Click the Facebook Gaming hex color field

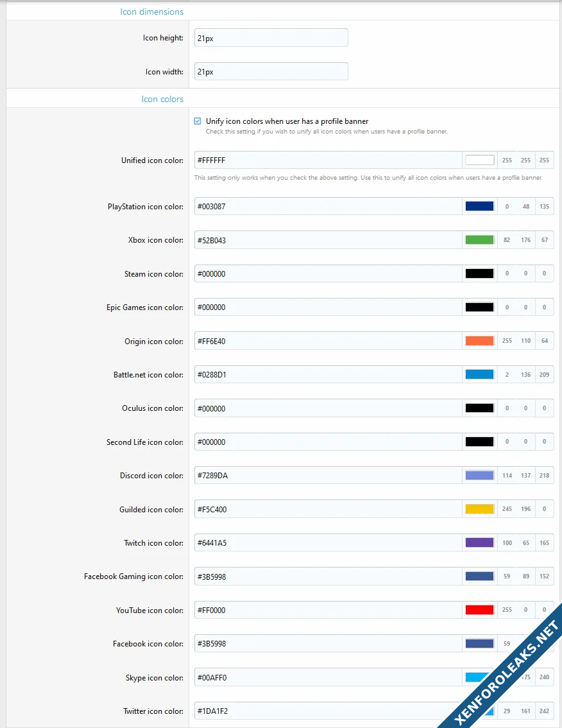click(327, 576)
